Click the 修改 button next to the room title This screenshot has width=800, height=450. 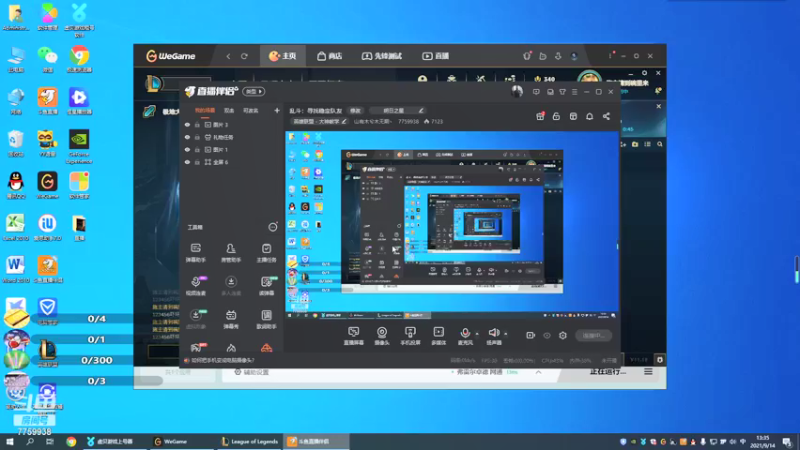355,110
